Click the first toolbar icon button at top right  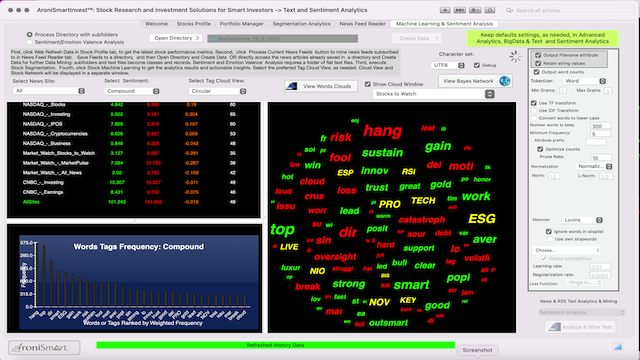point(445,10)
